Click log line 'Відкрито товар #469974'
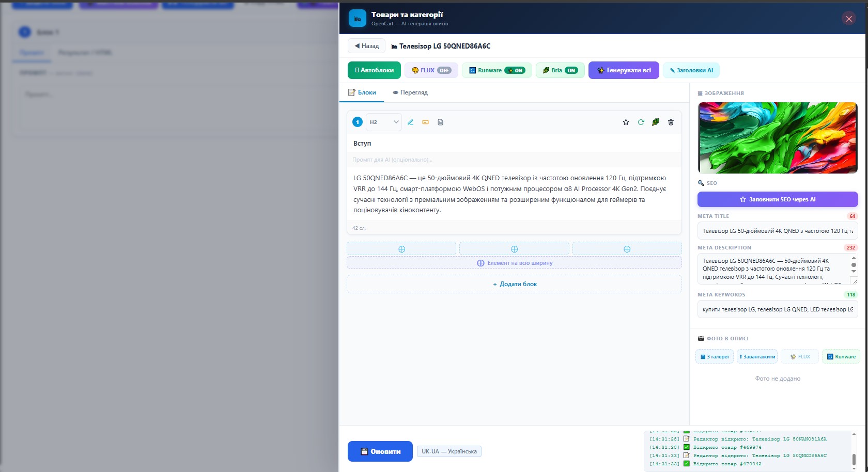The height and width of the screenshot is (472, 868). click(x=727, y=447)
